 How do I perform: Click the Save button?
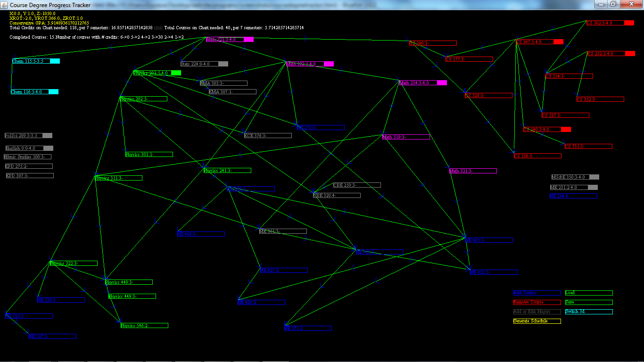589,302
